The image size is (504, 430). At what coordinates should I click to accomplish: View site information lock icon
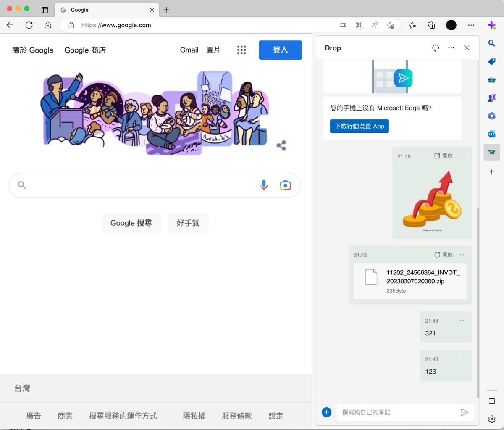pyautogui.click(x=71, y=25)
